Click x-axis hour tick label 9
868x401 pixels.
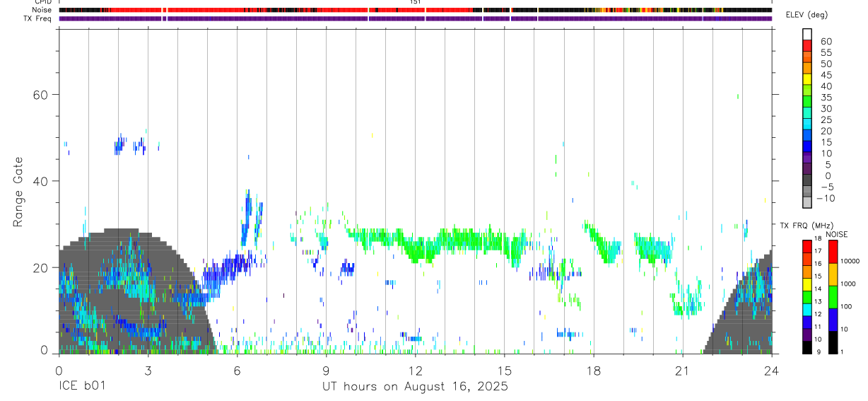(x=326, y=370)
